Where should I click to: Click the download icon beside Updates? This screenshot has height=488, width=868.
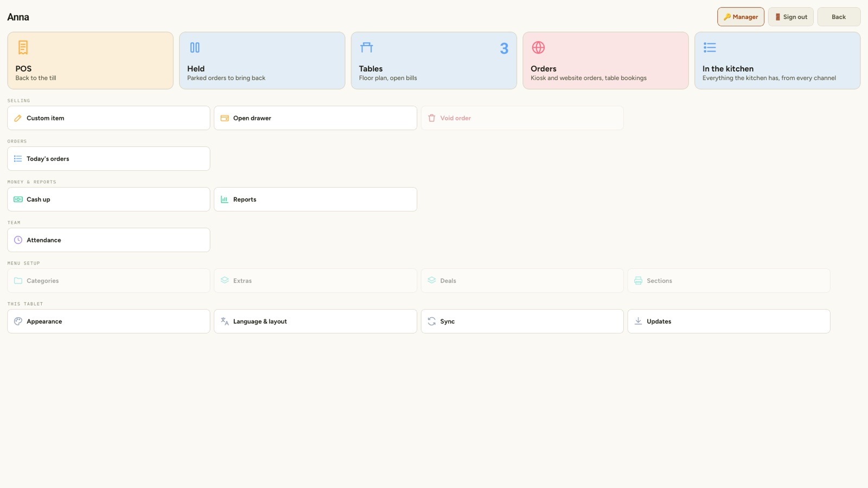pos(639,322)
